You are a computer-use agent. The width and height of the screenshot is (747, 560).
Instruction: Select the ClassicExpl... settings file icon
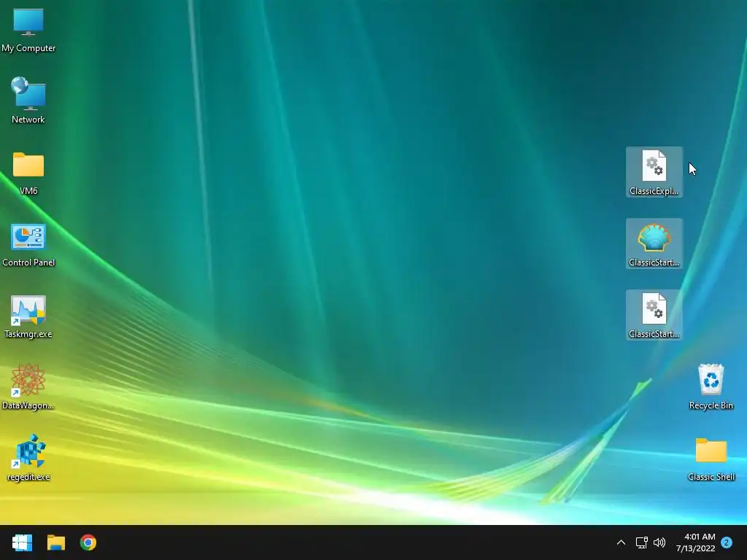tap(654, 172)
